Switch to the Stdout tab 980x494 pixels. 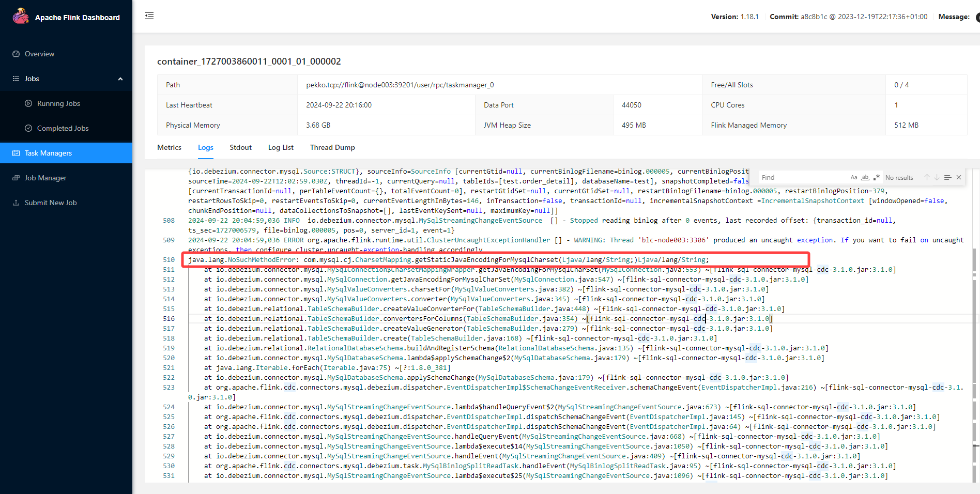(240, 147)
